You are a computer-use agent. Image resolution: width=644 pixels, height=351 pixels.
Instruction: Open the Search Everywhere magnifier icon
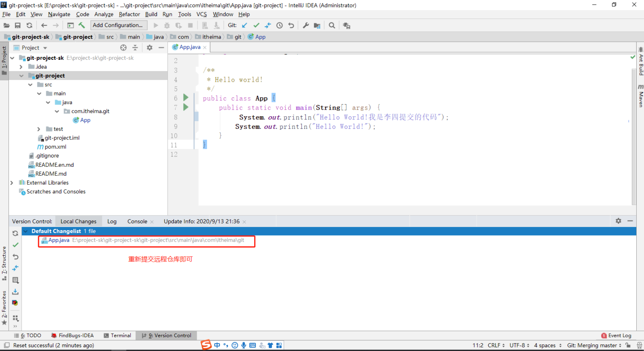point(332,25)
